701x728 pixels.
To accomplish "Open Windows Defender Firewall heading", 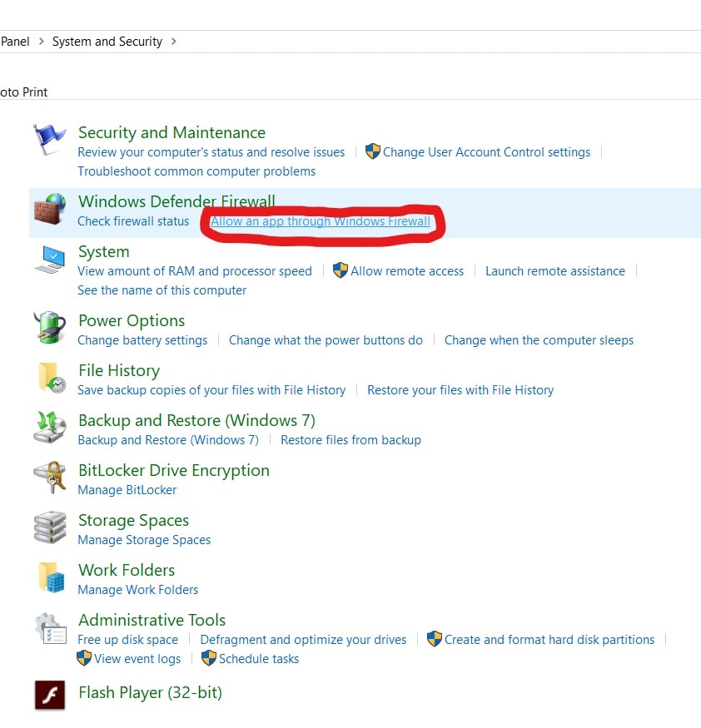I will click(x=176, y=201).
